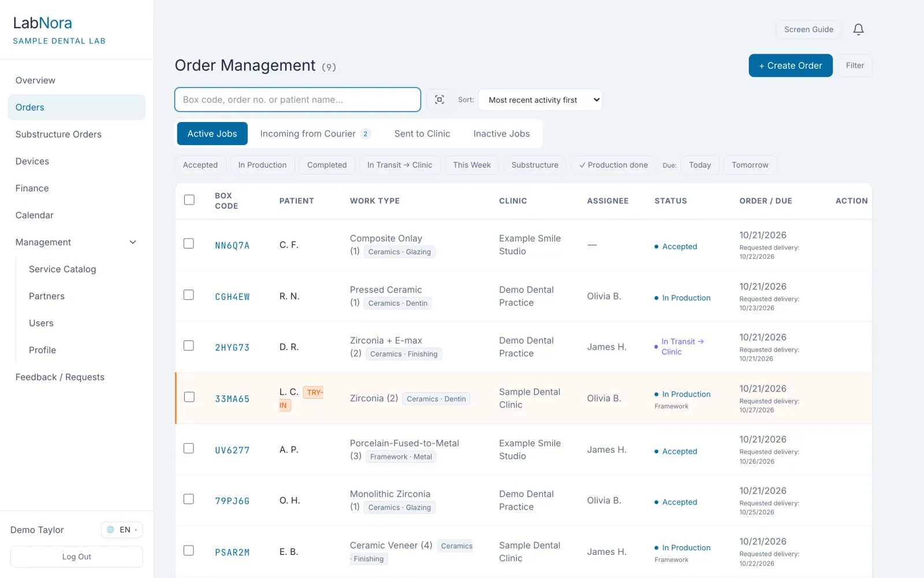This screenshot has width=924, height=578.
Task: Apply the In Production filter chip
Action: 262,165
